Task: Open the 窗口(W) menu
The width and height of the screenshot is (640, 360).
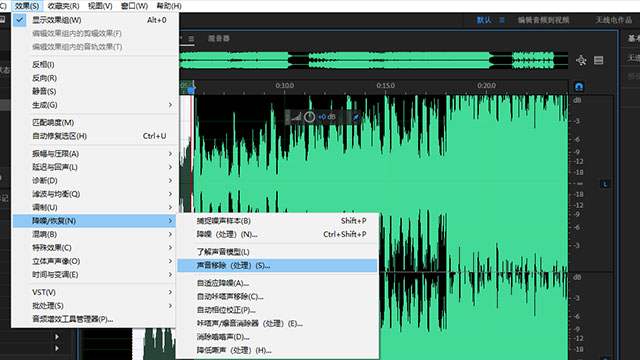Action: [x=134, y=6]
